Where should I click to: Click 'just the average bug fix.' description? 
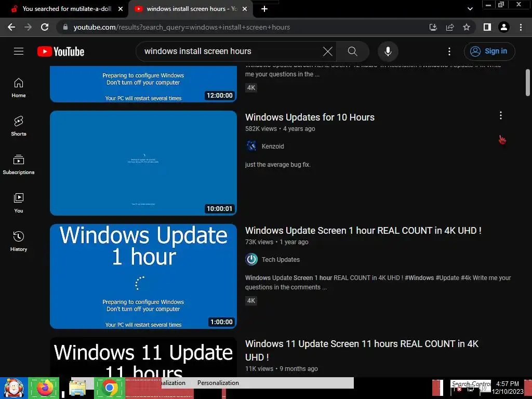277,165
